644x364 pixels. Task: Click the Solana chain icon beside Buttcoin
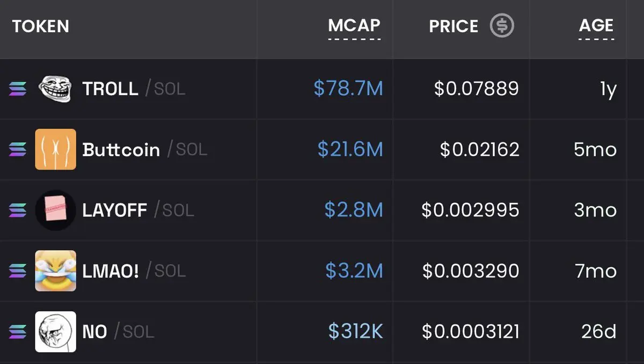(x=18, y=150)
